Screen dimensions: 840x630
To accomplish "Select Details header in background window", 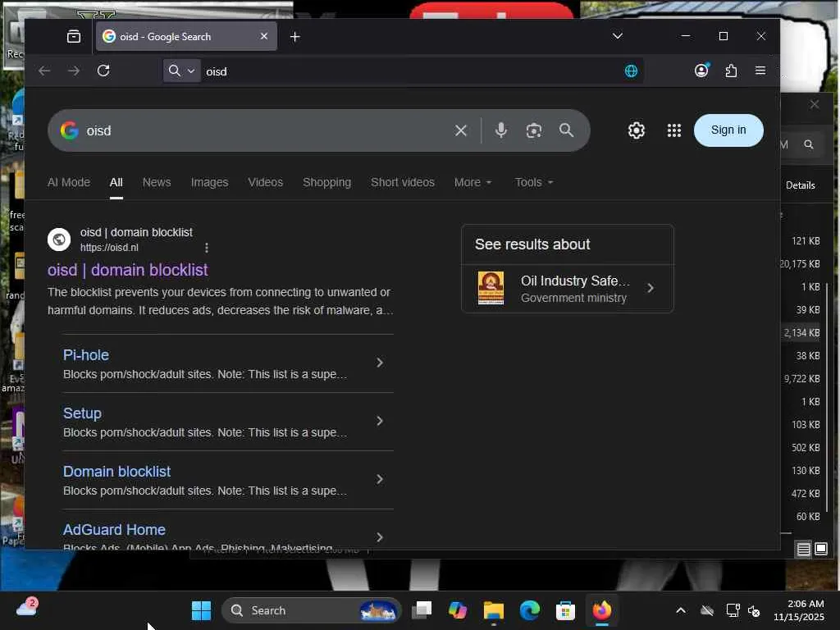I will click(x=801, y=185).
